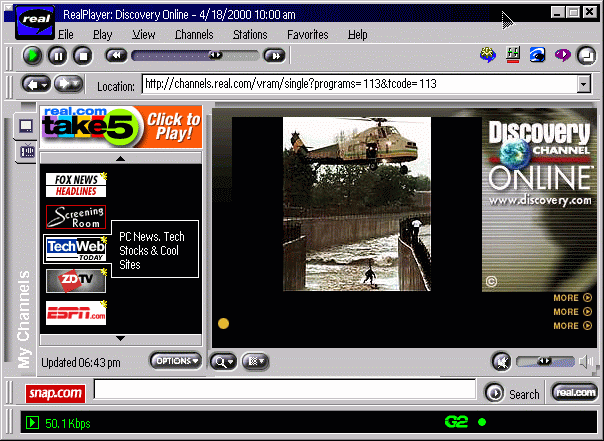The image size is (604, 441).
Task: Select the TV set tab icon
Action: point(27,151)
